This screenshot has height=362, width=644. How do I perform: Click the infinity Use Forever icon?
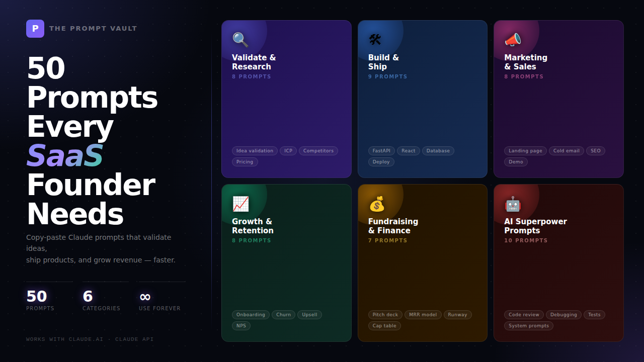pyautogui.click(x=145, y=296)
